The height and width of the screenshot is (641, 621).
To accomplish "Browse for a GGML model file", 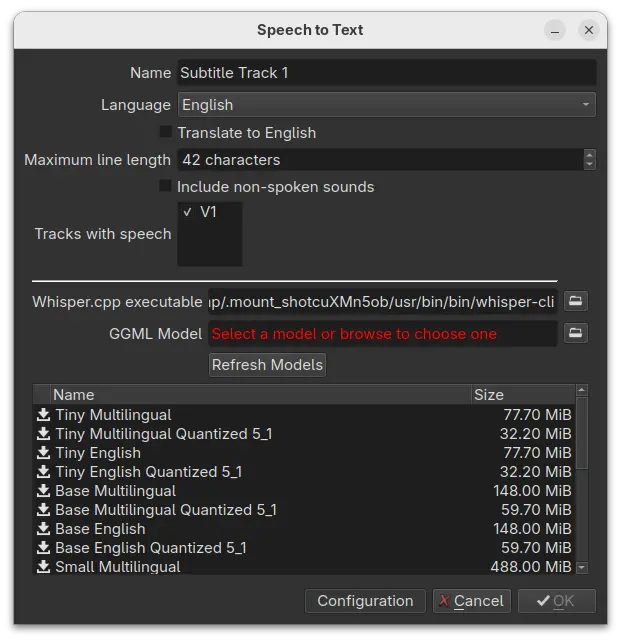I will coord(576,334).
